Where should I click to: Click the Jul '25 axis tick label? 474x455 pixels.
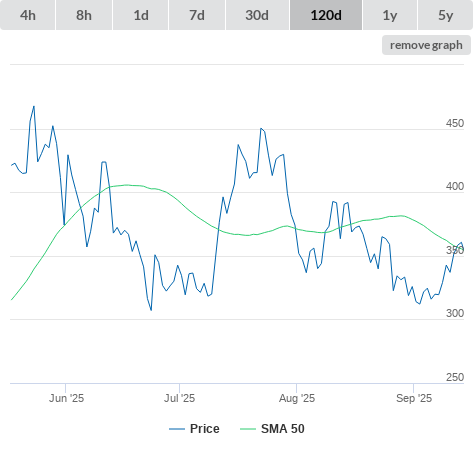click(179, 398)
